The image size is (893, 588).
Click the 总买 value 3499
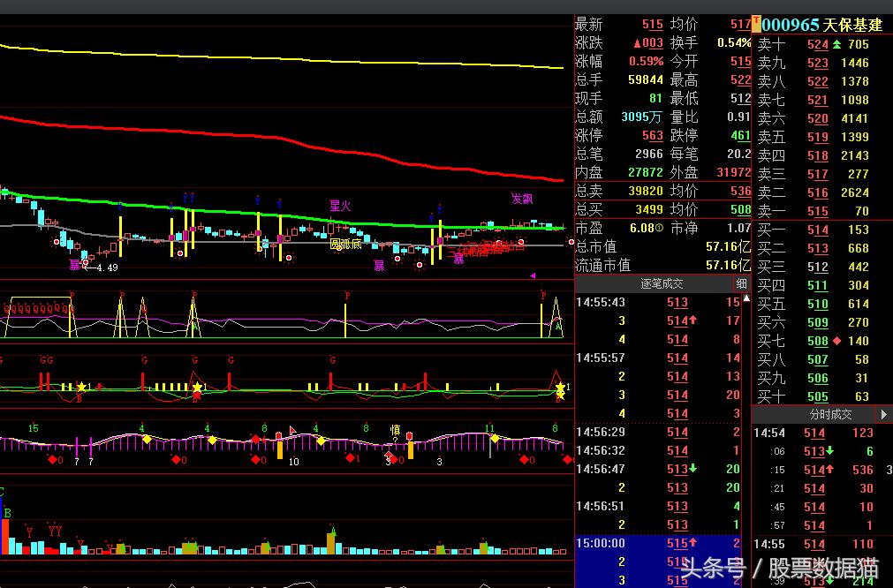point(648,209)
